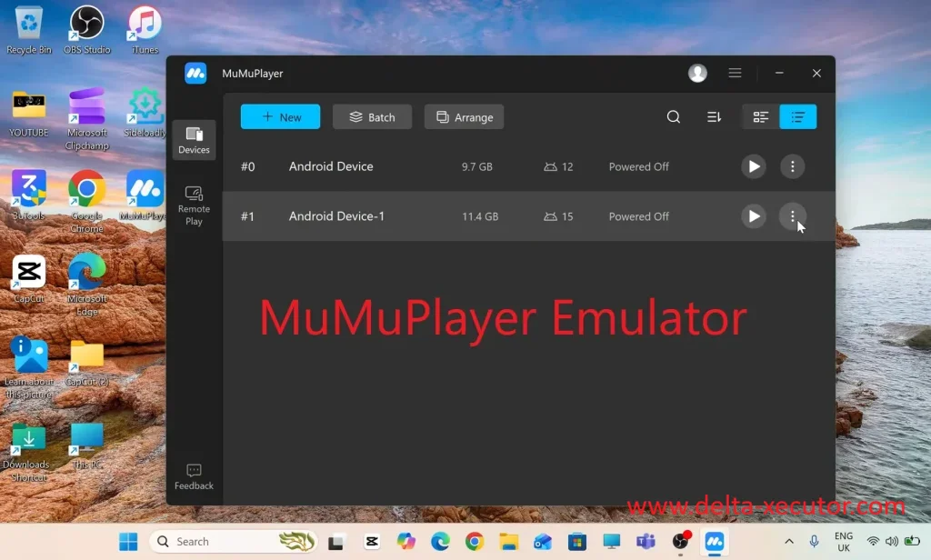Viewport: 931px width, 560px height.
Task: Select Downloads - Shortcut desktop icon
Action: [x=28, y=451]
